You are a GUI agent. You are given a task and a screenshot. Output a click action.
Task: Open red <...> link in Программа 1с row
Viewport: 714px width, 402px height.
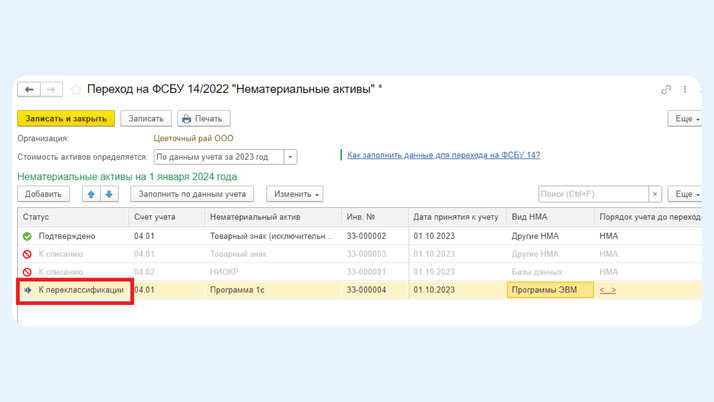pyautogui.click(x=608, y=290)
